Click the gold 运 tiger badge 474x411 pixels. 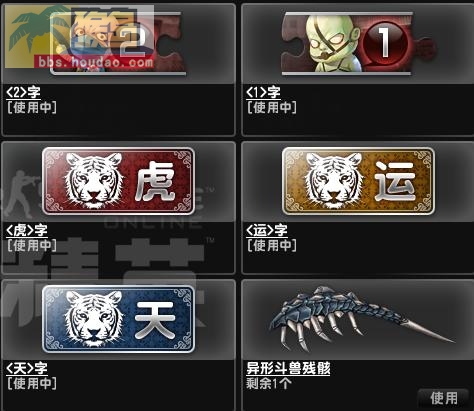[358, 181]
